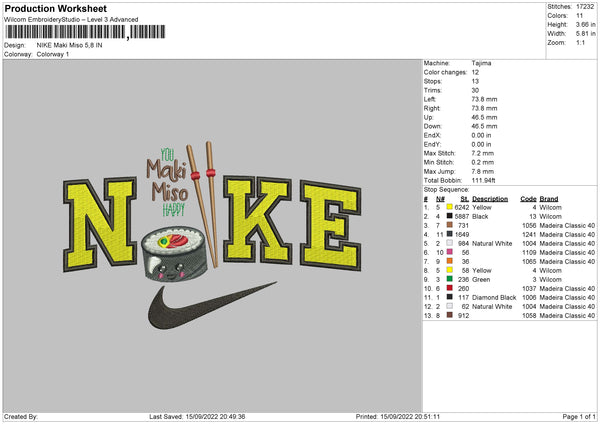The image size is (600, 424).
Task: Select the 'Colorway 1' value
Action: (53, 54)
